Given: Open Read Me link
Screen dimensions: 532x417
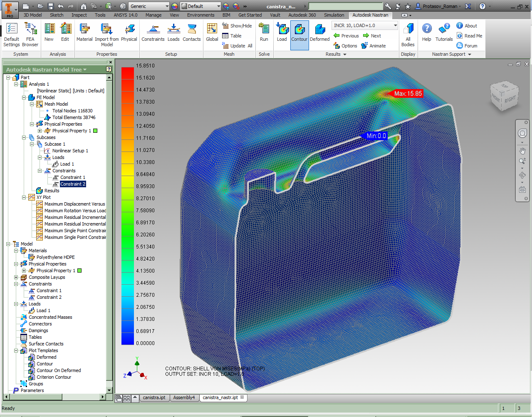Looking at the screenshot, I should [469, 36].
